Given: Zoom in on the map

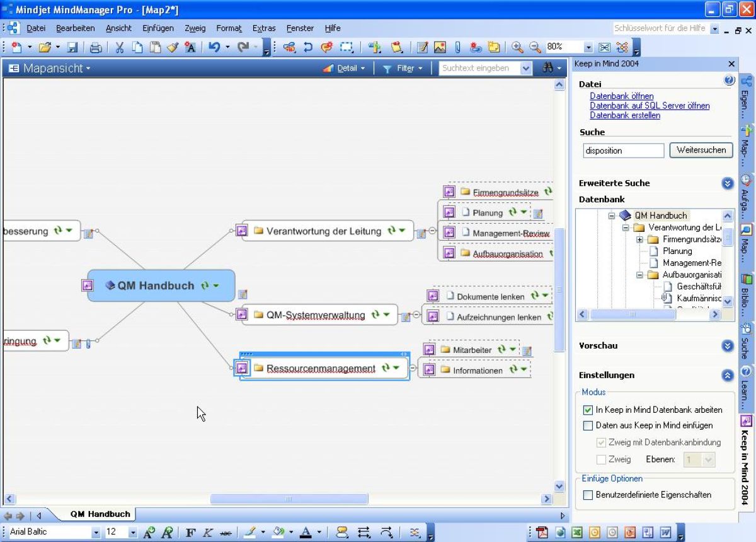Looking at the screenshot, I should point(518,47).
